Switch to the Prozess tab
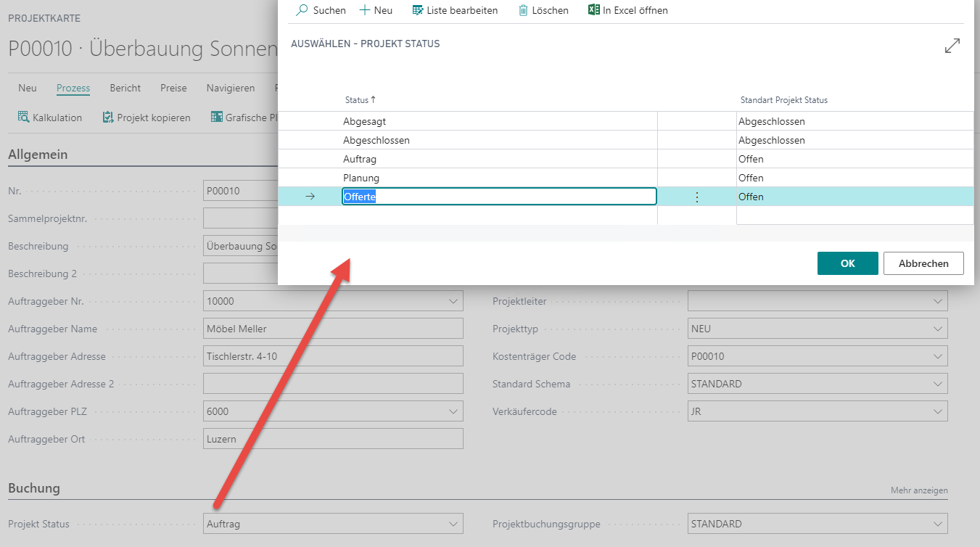980x547 pixels. coord(73,88)
